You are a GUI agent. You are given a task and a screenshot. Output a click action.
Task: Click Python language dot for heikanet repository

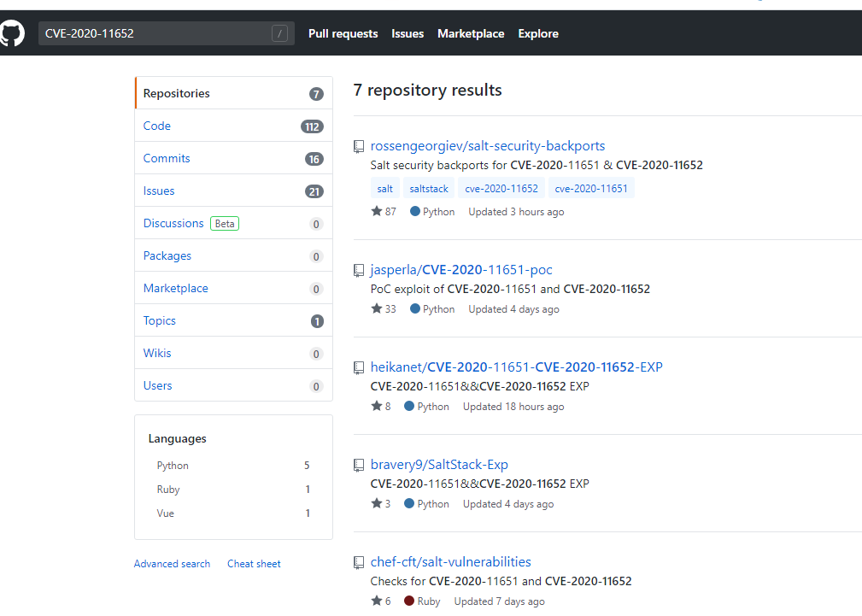coord(409,406)
